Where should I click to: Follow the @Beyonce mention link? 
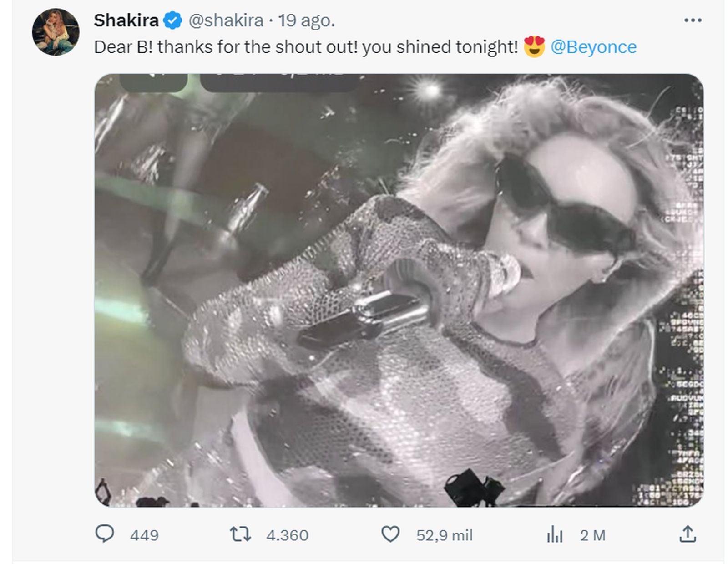[594, 46]
